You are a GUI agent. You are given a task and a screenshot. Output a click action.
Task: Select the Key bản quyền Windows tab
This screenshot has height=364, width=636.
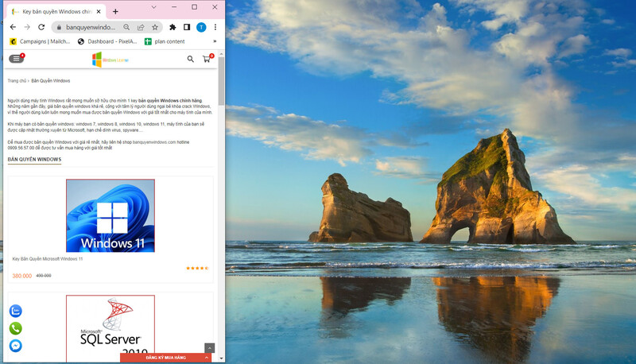tap(56, 12)
